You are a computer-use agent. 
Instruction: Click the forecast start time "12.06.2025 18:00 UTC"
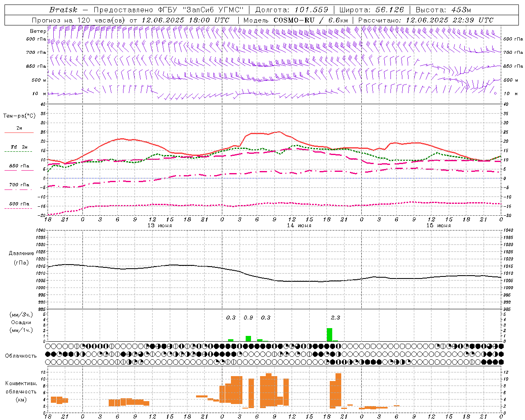[x=185, y=20]
